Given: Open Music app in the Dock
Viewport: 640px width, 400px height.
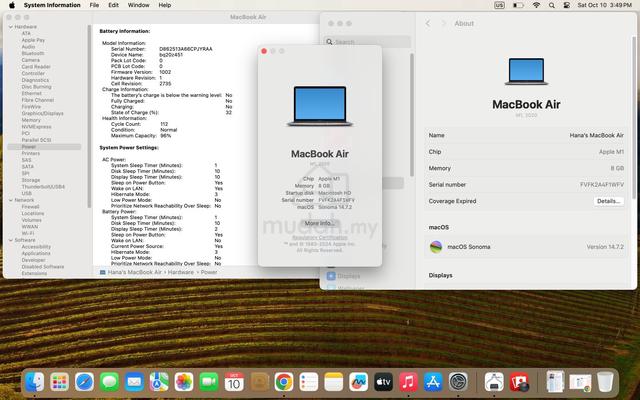Looking at the screenshot, I should coord(408,382).
